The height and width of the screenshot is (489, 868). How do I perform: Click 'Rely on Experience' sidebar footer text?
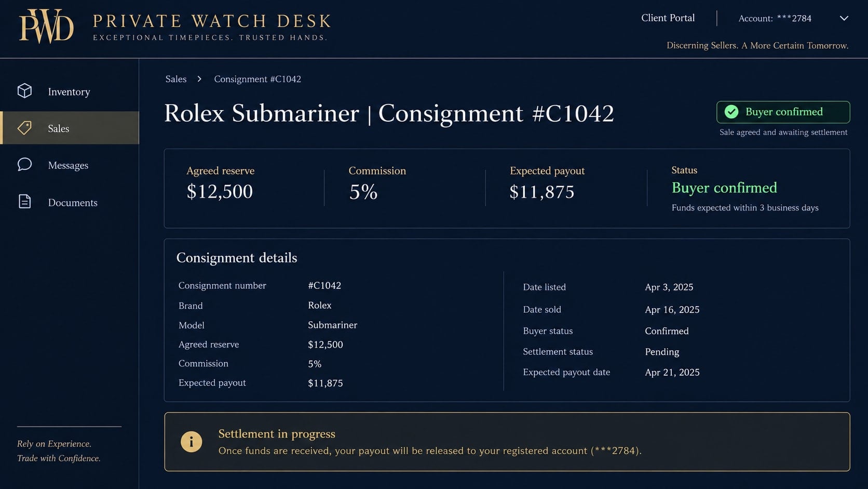(54, 444)
